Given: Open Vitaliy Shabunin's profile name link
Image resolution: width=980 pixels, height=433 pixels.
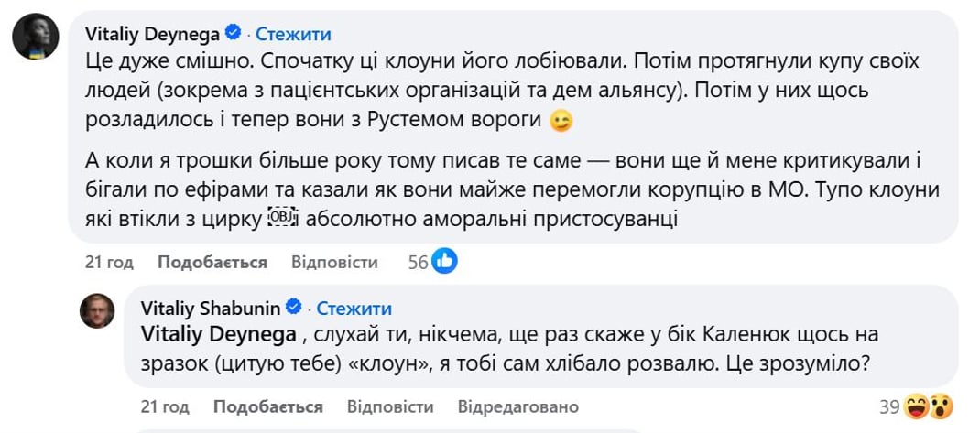Looking at the screenshot, I should tap(211, 309).
